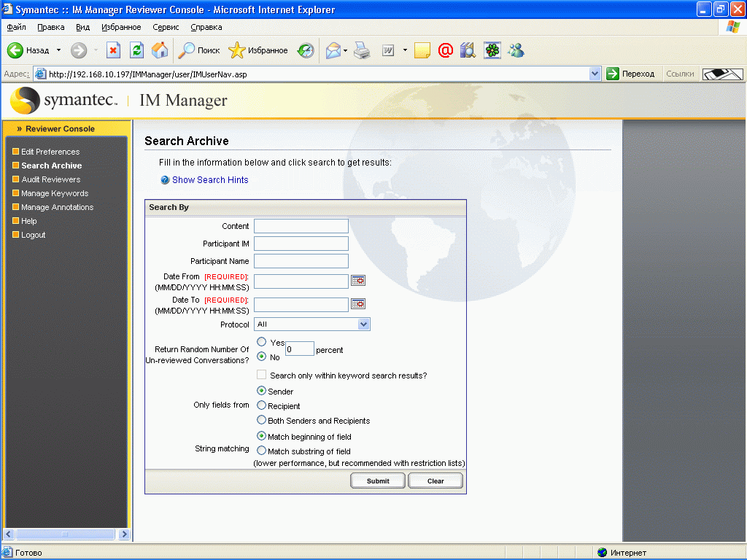Click the ICQ flower icon
This screenshot has width=747, height=560.
(x=492, y=50)
